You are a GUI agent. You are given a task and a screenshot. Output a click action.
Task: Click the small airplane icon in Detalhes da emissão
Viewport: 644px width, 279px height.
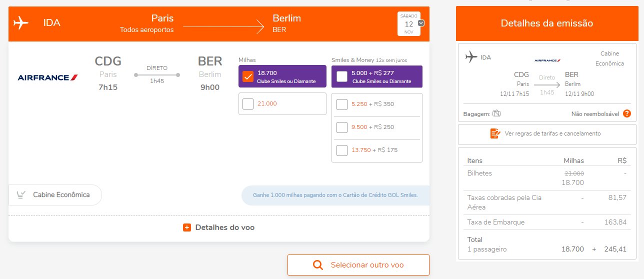click(x=471, y=57)
